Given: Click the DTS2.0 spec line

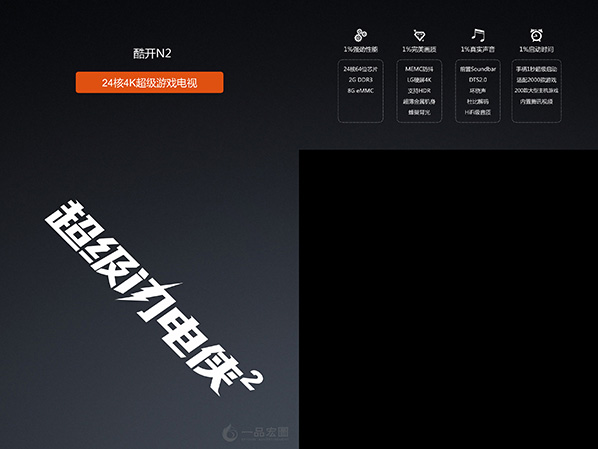Looking at the screenshot, I should [477, 80].
